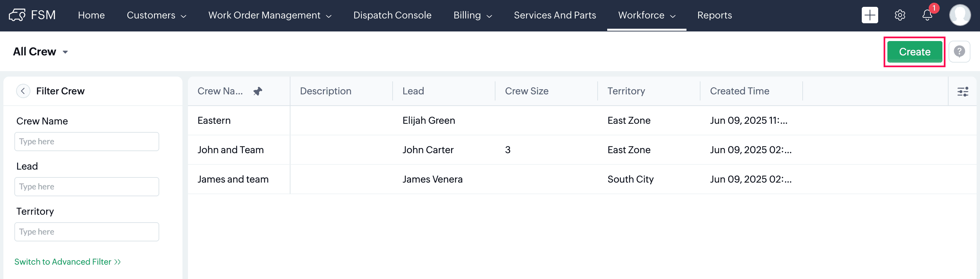Open the quick add plus icon
Viewport: 980px width, 279px height.
point(870,15)
